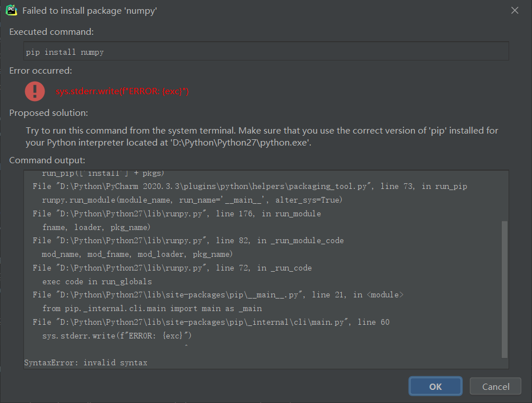Click the 'Proposed solution:' label
Screen dimensions: 532x403
[49, 113]
